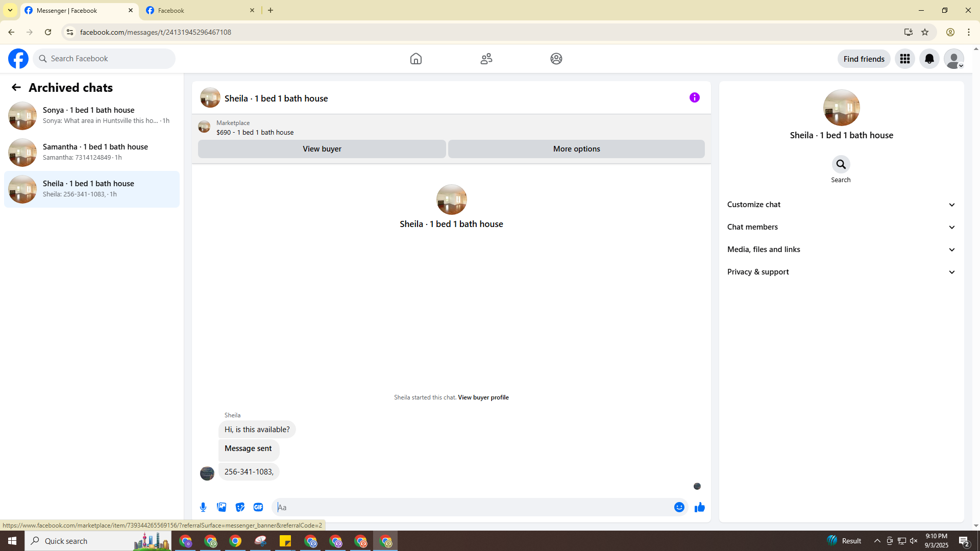The height and width of the screenshot is (551, 980).
Task: Click the "Hi, is this available?" message
Action: (257, 430)
